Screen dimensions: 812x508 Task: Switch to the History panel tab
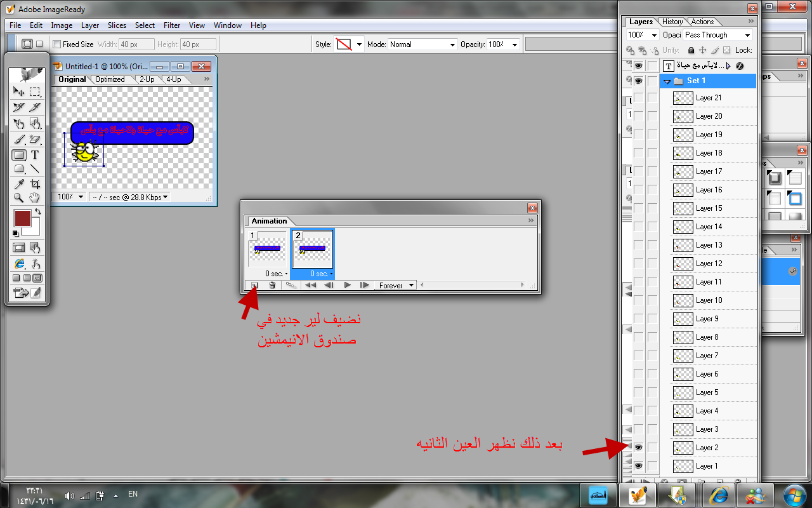672,22
